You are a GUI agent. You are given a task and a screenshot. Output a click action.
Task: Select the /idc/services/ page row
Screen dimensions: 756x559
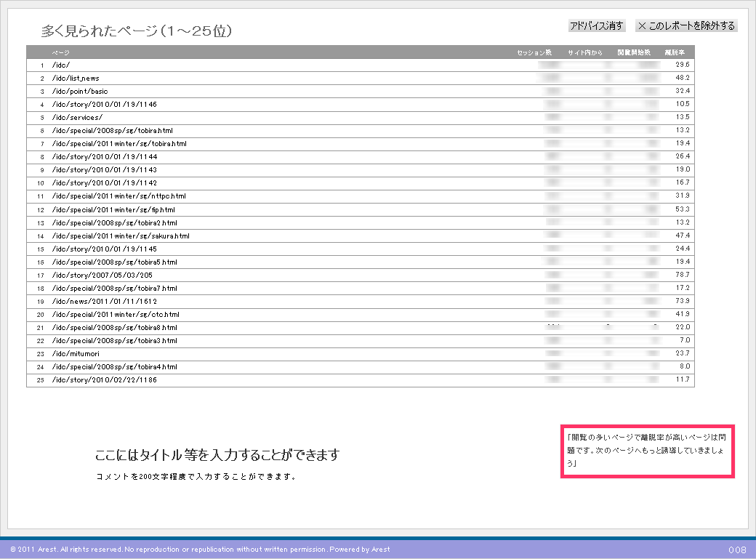(77, 118)
